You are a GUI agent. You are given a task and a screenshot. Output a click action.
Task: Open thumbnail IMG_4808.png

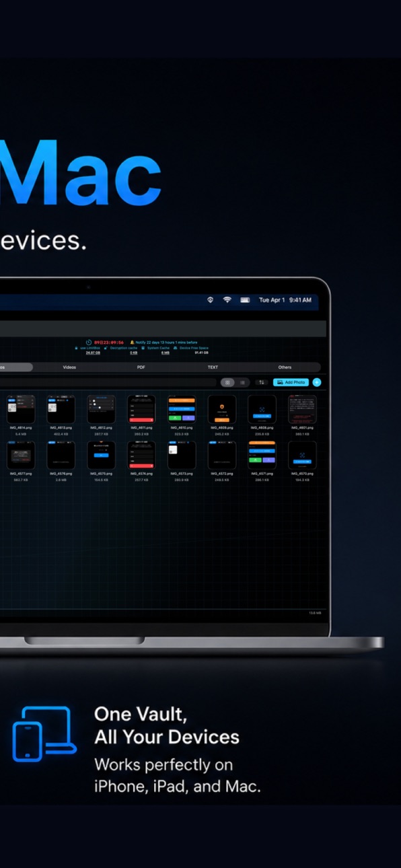coord(262,409)
